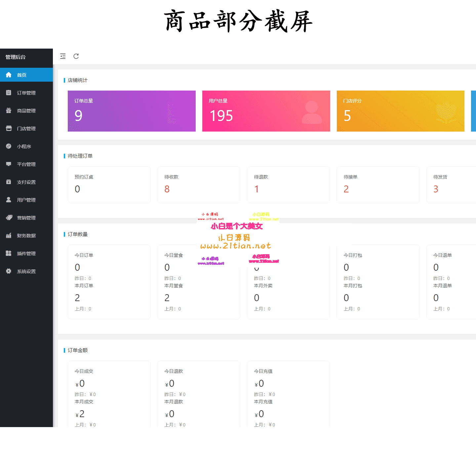Click the orange 门店评分 card
The image size is (476, 476).
(x=400, y=111)
